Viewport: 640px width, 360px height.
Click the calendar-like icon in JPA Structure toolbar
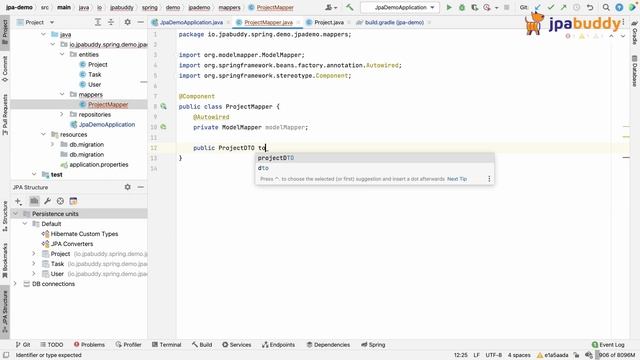[x=73, y=201]
